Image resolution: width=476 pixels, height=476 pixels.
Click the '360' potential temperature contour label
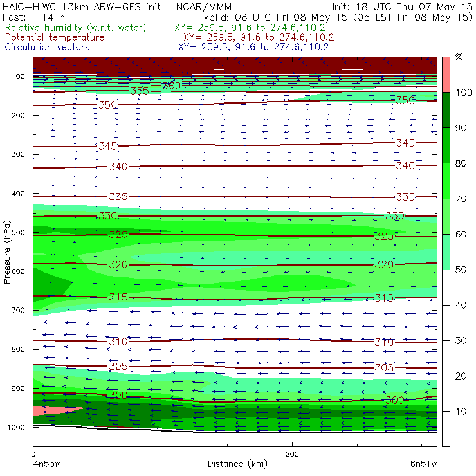tap(172, 86)
